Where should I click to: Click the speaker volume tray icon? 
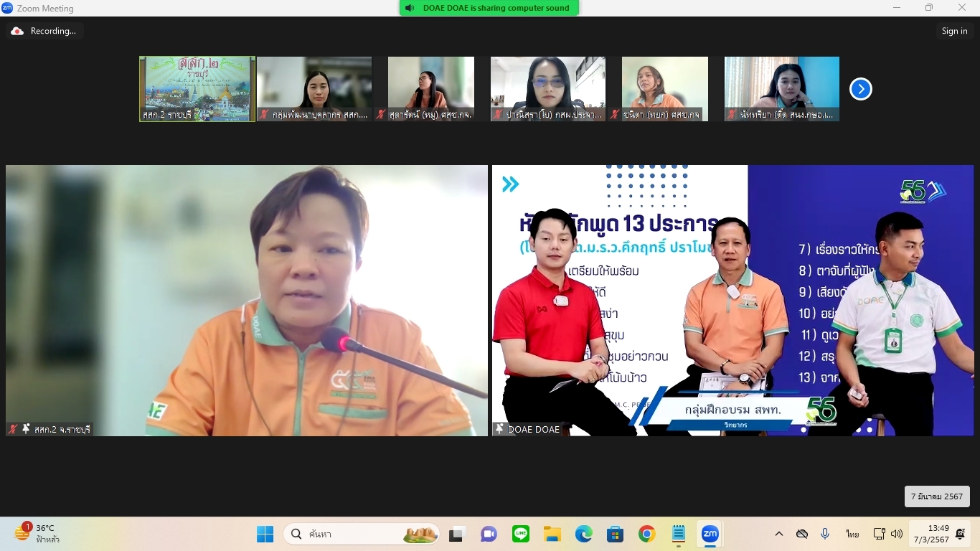(897, 534)
